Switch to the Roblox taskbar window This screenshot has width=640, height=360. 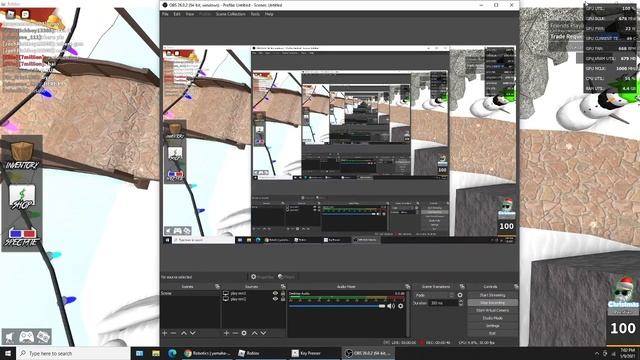[261, 353]
